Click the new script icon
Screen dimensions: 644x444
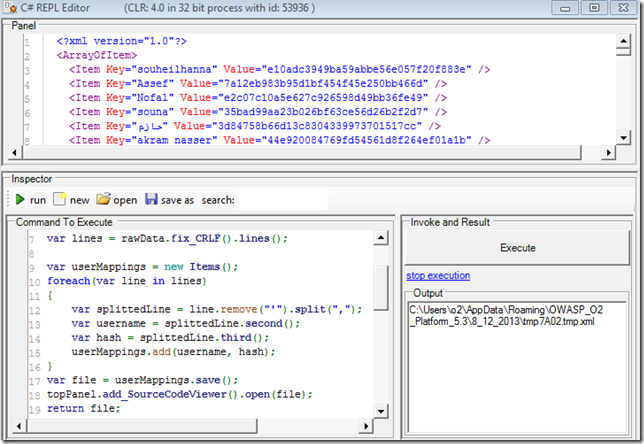pos(59,200)
